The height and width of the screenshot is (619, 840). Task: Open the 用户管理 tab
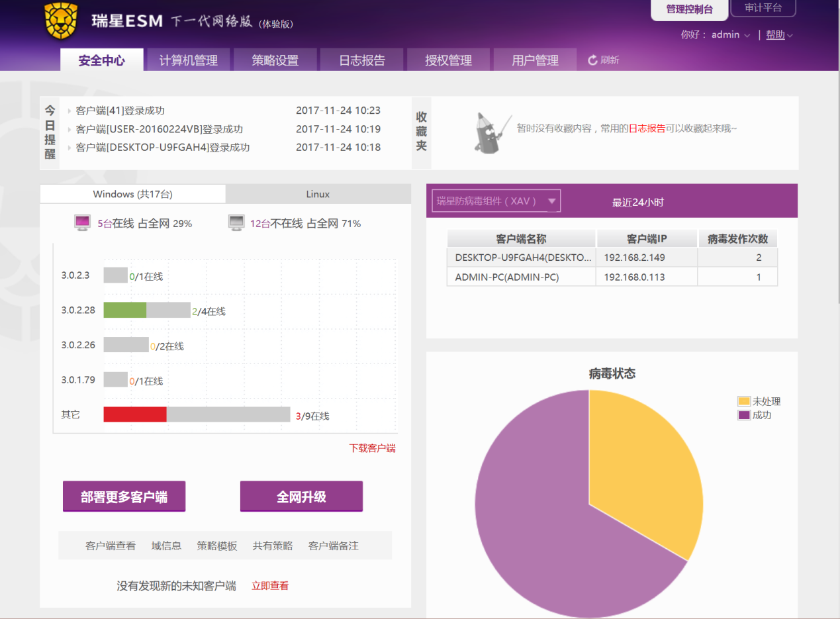point(535,60)
